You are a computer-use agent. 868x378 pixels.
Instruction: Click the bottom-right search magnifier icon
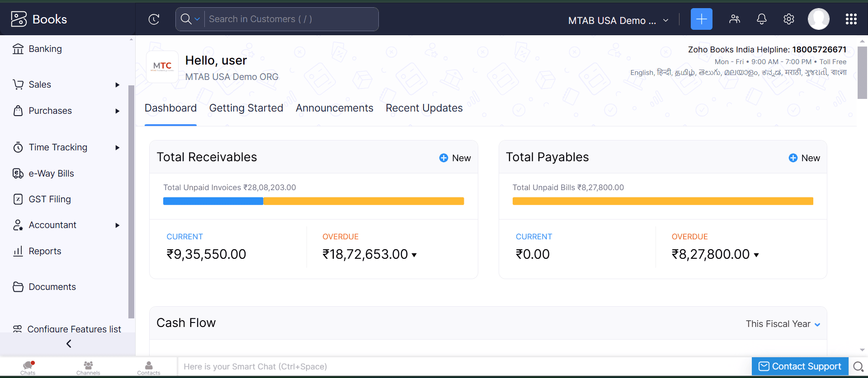coord(858,366)
